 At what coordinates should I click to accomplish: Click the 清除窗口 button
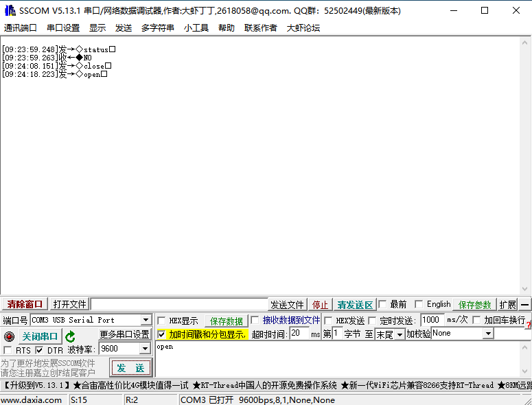pyautogui.click(x=25, y=304)
